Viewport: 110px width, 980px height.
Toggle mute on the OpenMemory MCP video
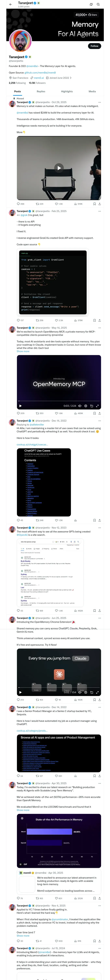pyautogui.click(x=80, y=406)
